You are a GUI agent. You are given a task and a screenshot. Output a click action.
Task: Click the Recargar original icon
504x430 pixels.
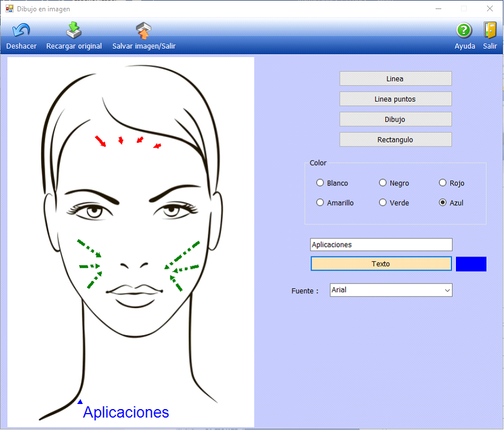tap(74, 31)
